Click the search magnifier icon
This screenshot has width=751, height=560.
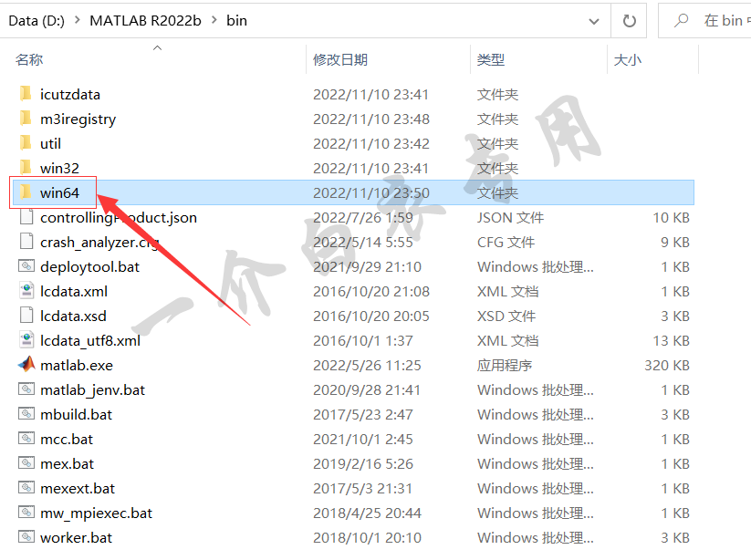tap(681, 21)
